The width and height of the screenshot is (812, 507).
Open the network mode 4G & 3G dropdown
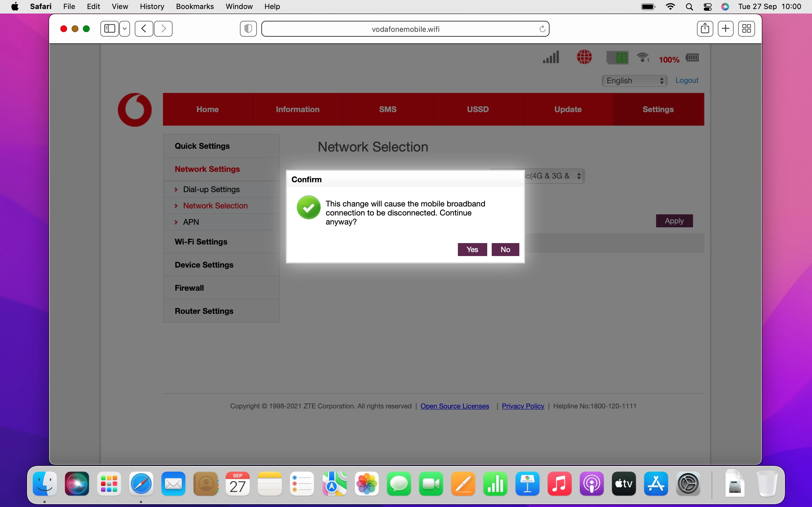pyautogui.click(x=554, y=176)
